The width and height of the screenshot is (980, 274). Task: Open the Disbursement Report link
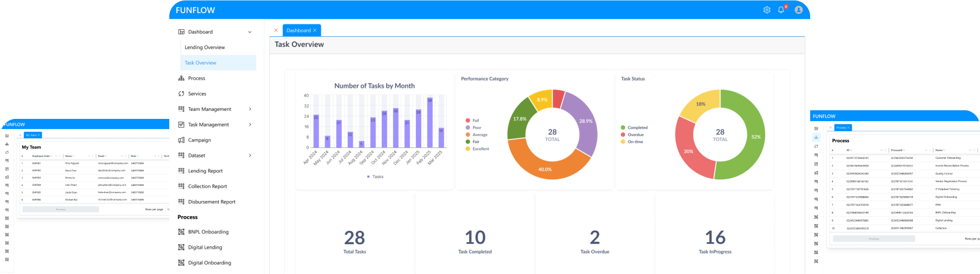[x=211, y=202]
